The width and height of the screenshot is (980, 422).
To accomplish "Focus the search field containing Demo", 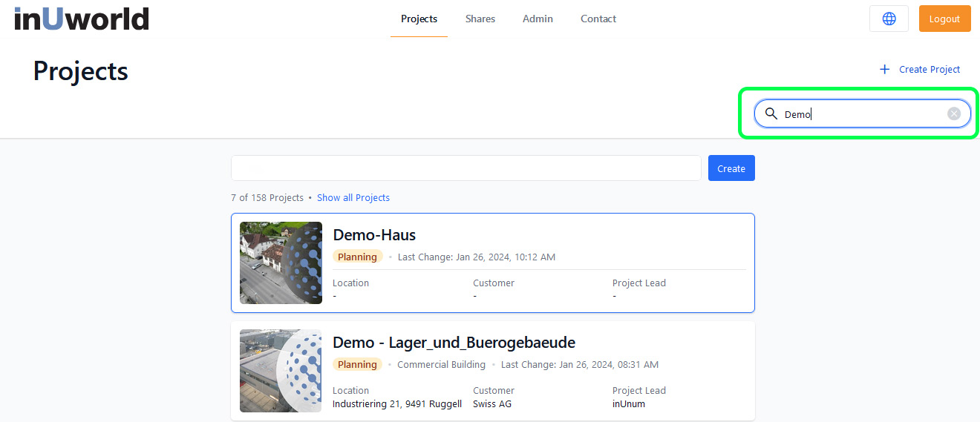I will coord(861,113).
